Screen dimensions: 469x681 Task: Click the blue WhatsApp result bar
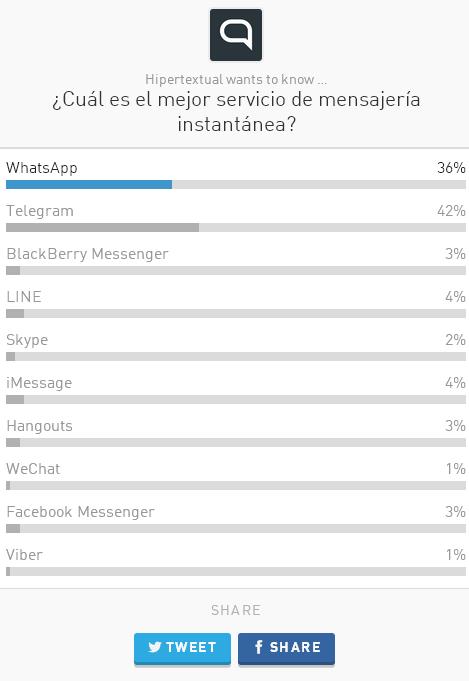pyautogui.click(x=89, y=185)
